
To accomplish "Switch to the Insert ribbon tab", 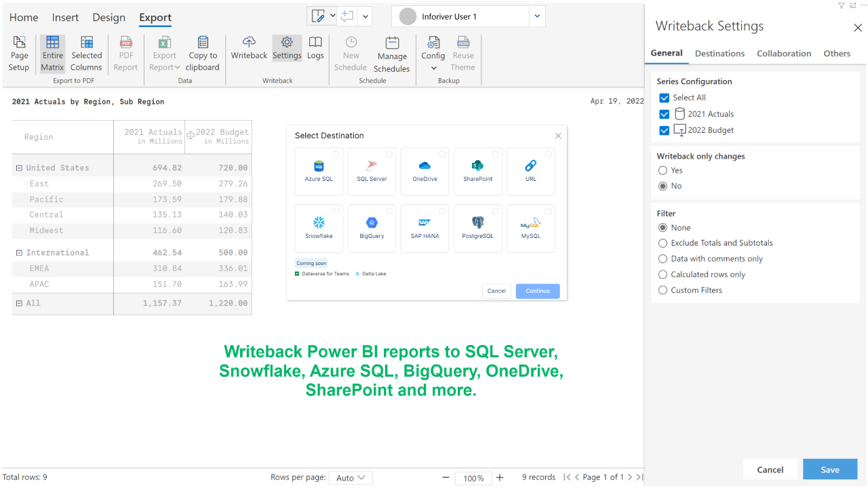I will [x=65, y=18].
